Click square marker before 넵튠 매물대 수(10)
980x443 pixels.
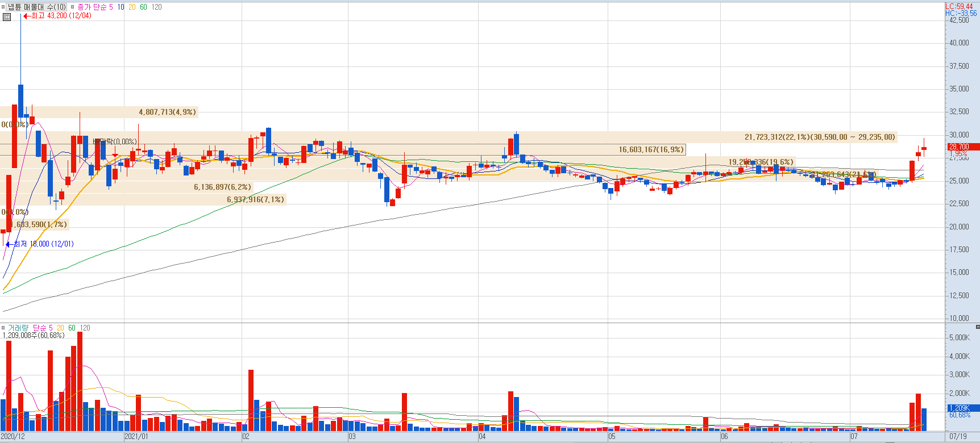coord(3,7)
